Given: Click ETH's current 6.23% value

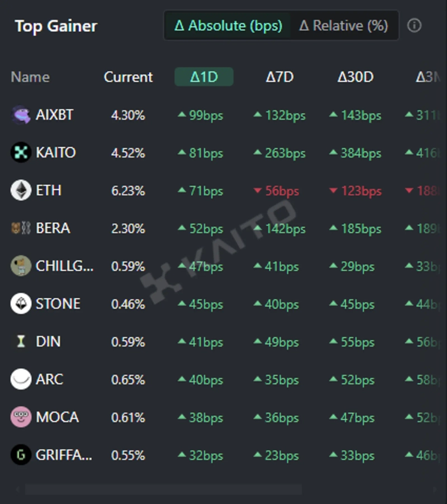Looking at the screenshot, I should pos(128,191).
